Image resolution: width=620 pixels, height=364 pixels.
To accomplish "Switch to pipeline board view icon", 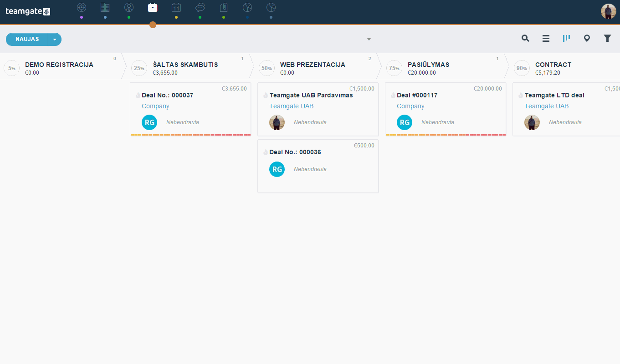I will [566, 38].
